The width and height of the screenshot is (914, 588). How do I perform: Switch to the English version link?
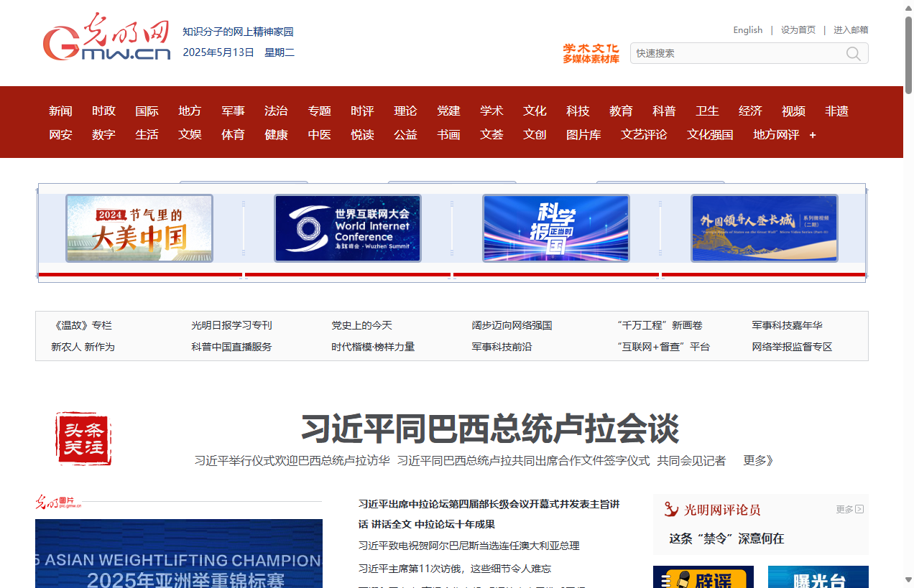point(747,30)
